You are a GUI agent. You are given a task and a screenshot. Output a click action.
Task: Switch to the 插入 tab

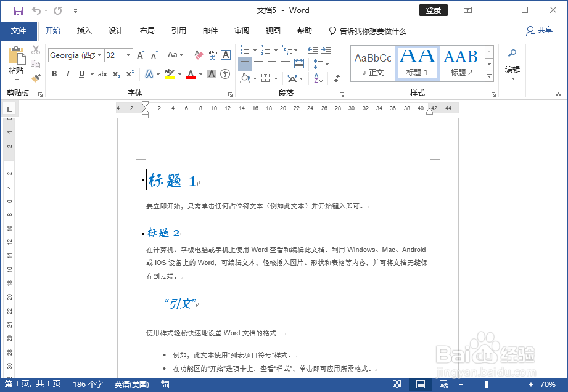coord(84,31)
